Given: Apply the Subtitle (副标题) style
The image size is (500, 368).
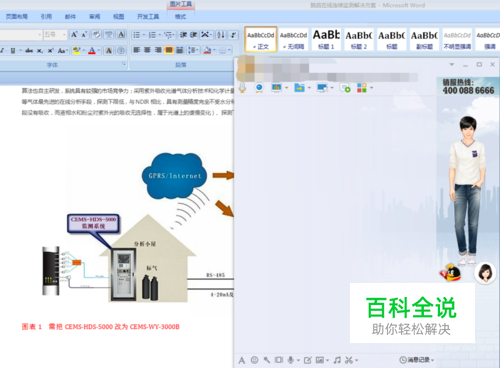Looking at the screenshot, I should point(424,39).
